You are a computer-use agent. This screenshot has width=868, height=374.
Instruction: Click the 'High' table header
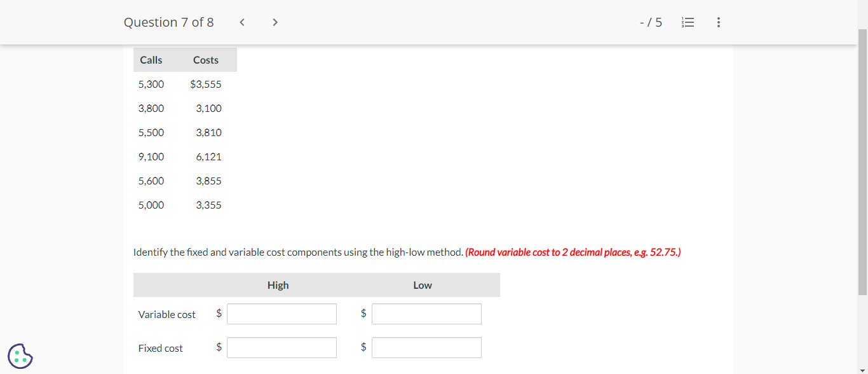tap(278, 285)
